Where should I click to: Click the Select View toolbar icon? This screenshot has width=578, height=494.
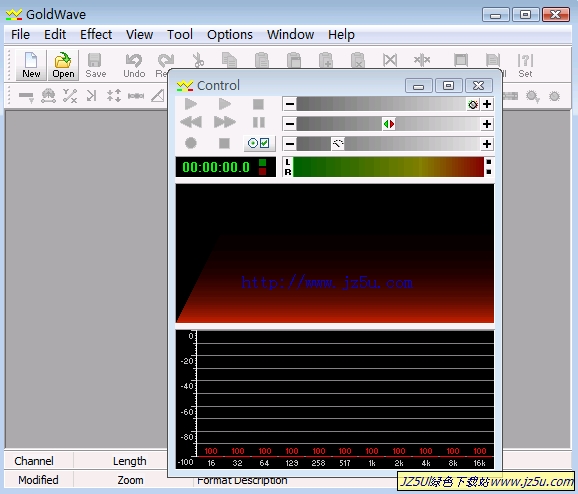click(461, 60)
